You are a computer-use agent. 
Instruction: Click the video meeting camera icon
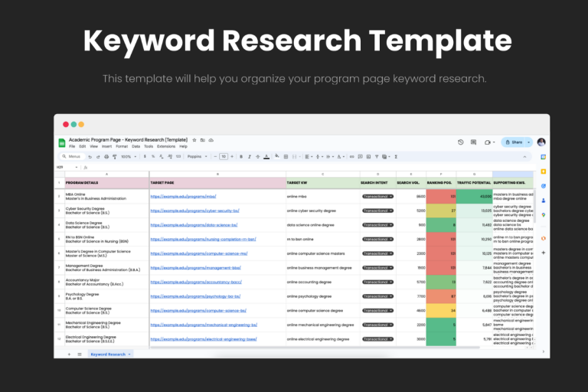coord(488,142)
